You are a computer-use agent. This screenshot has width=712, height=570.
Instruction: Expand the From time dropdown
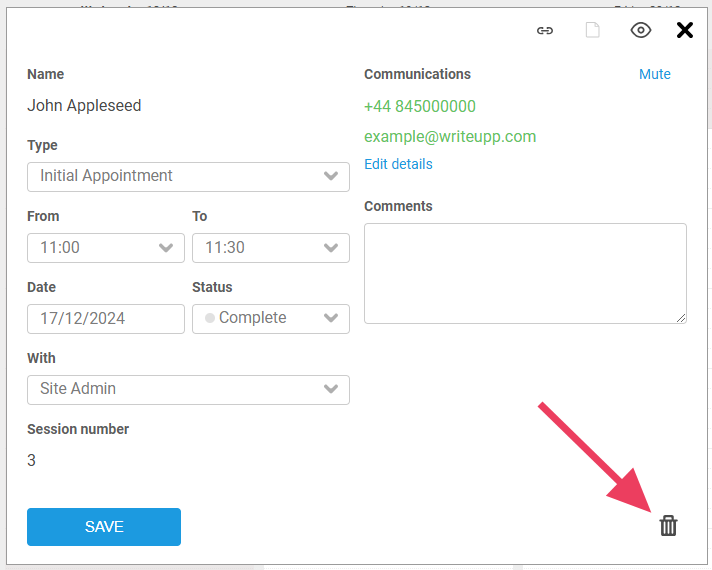[x=105, y=248]
